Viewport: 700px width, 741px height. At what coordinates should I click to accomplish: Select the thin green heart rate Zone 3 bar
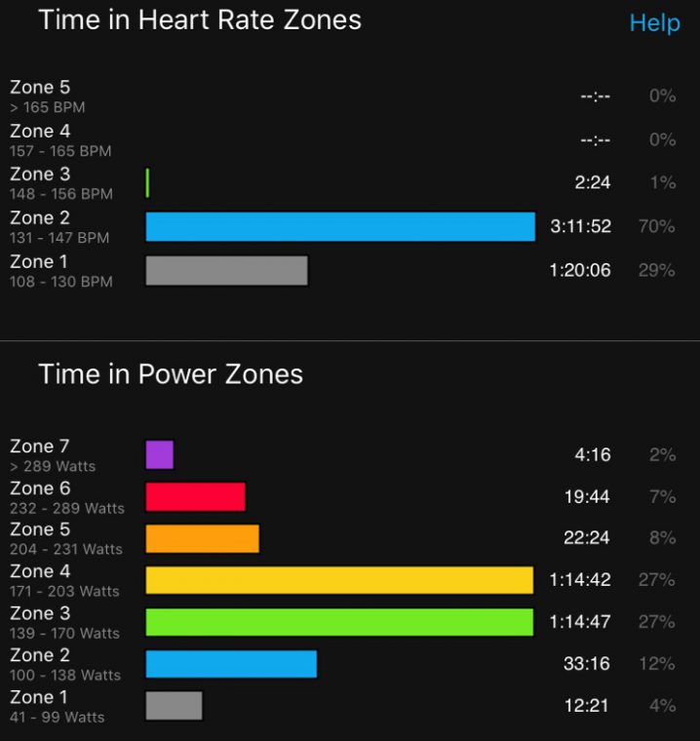tap(147, 182)
